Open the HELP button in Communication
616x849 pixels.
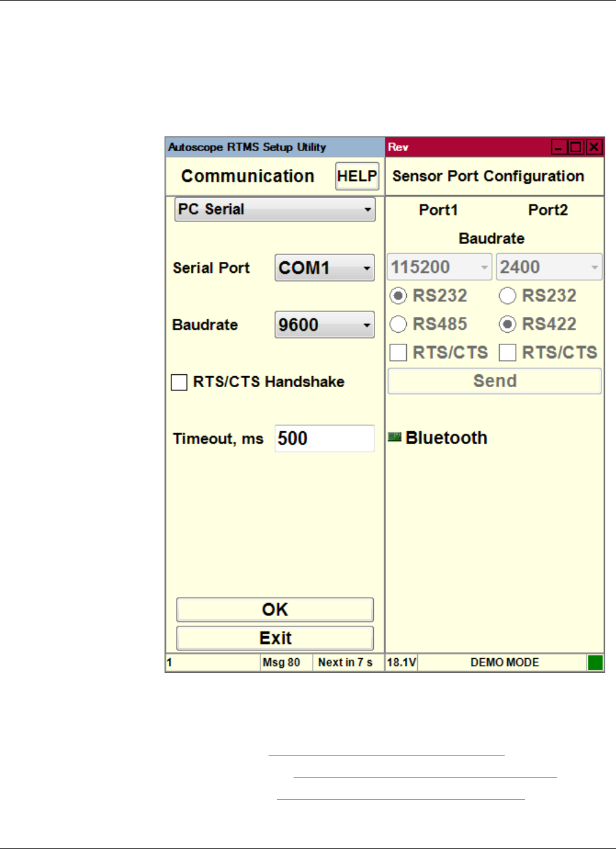[357, 176]
